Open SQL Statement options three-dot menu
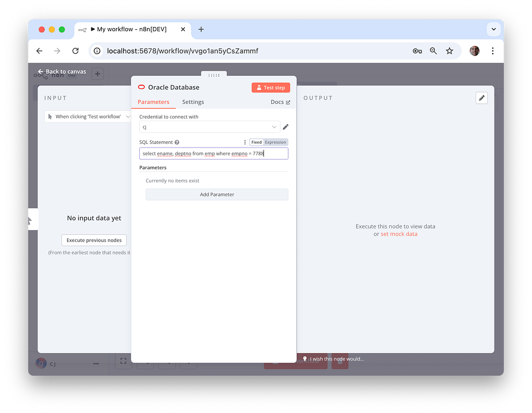This screenshot has height=413, width=532. coord(245,142)
